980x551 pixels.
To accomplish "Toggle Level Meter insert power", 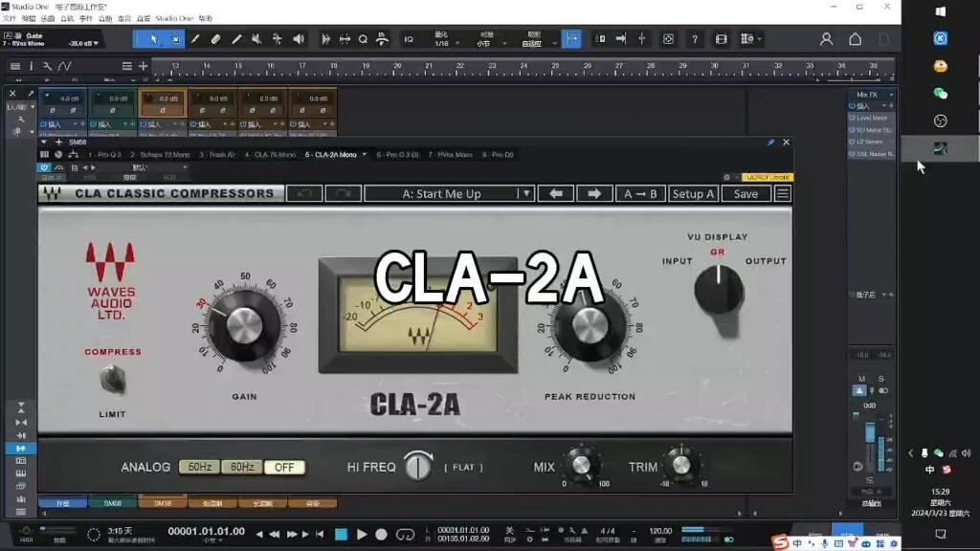I will click(x=852, y=118).
